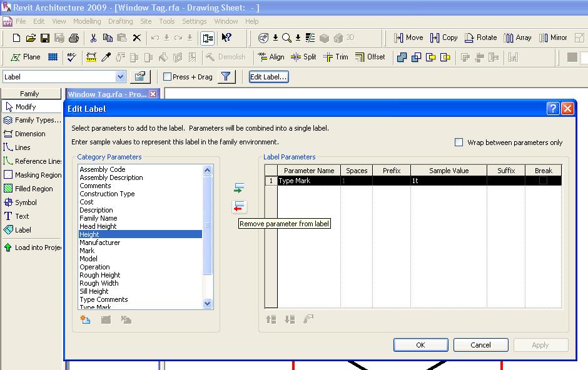
Task: Click the Add parameter to label arrow
Action: point(239,187)
